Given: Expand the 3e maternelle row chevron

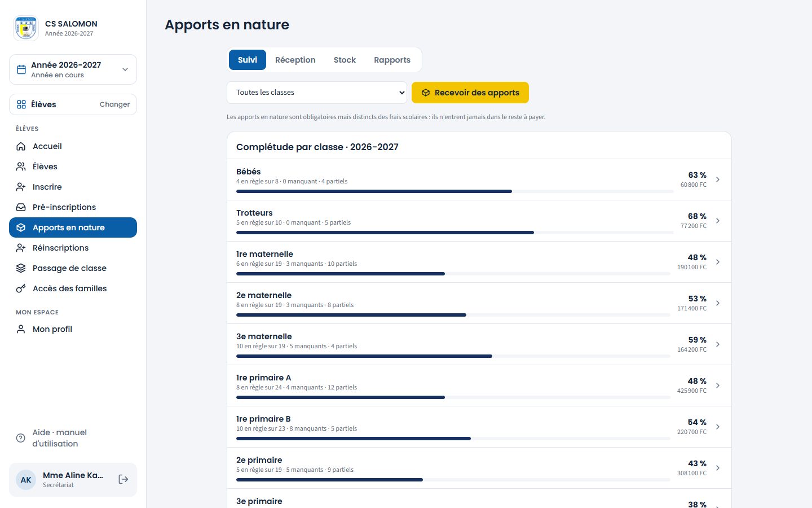Looking at the screenshot, I should coord(718,344).
